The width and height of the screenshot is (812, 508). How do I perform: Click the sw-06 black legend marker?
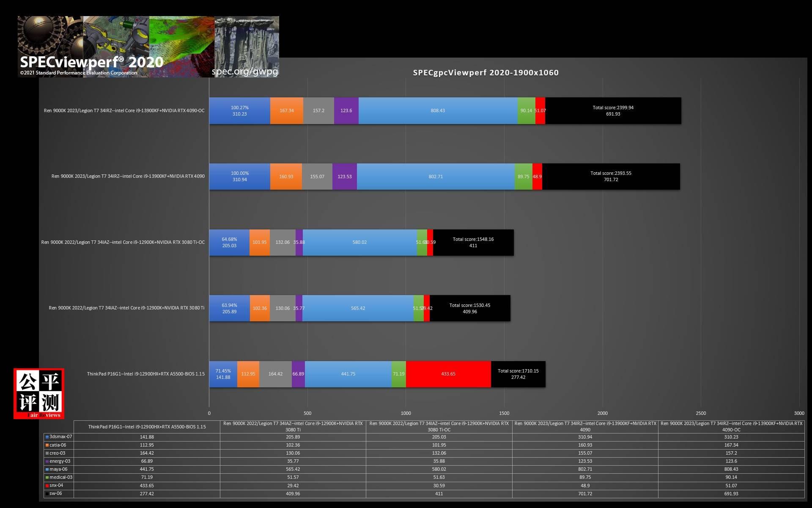click(x=47, y=494)
